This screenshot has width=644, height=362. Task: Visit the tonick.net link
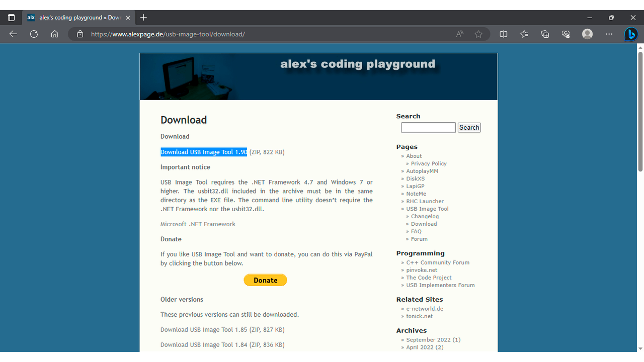click(420, 317)
